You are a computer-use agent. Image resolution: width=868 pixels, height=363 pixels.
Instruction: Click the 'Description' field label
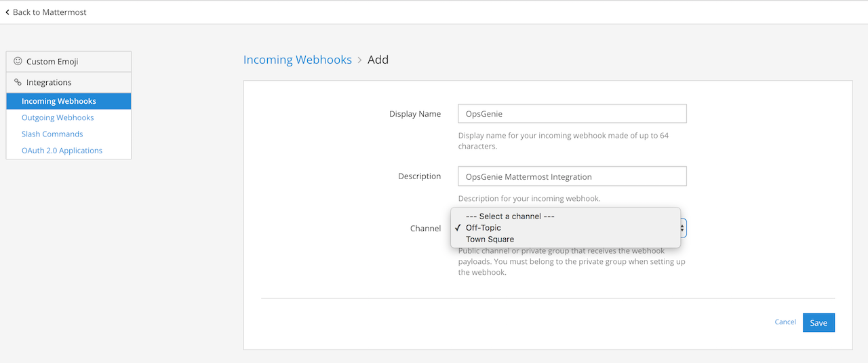coord(419,176)
